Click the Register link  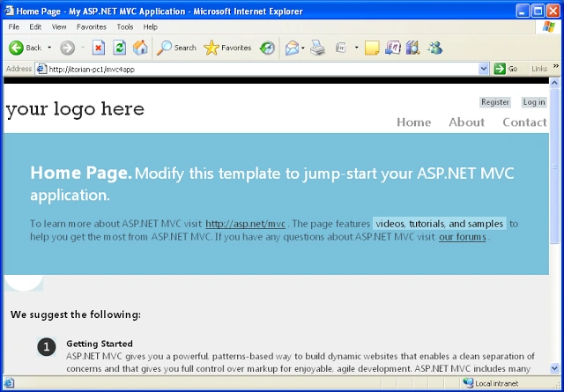pos(495,102)
